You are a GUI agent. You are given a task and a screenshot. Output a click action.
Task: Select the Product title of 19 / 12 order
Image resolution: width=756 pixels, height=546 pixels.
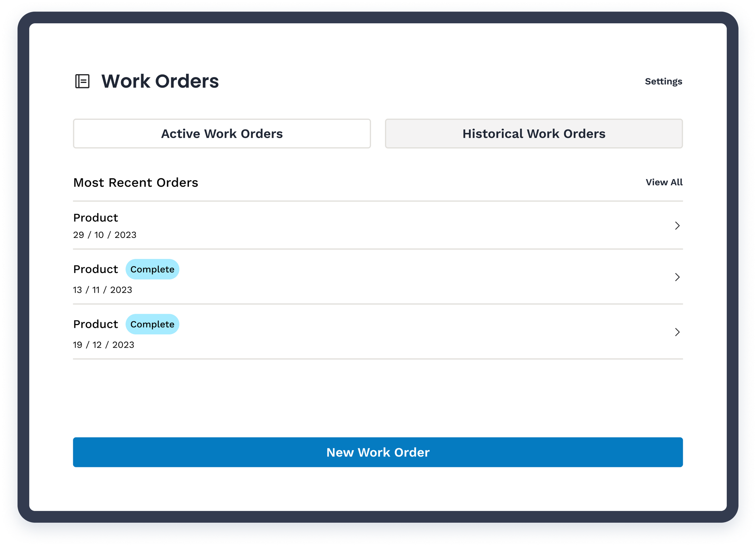(96, 324)
